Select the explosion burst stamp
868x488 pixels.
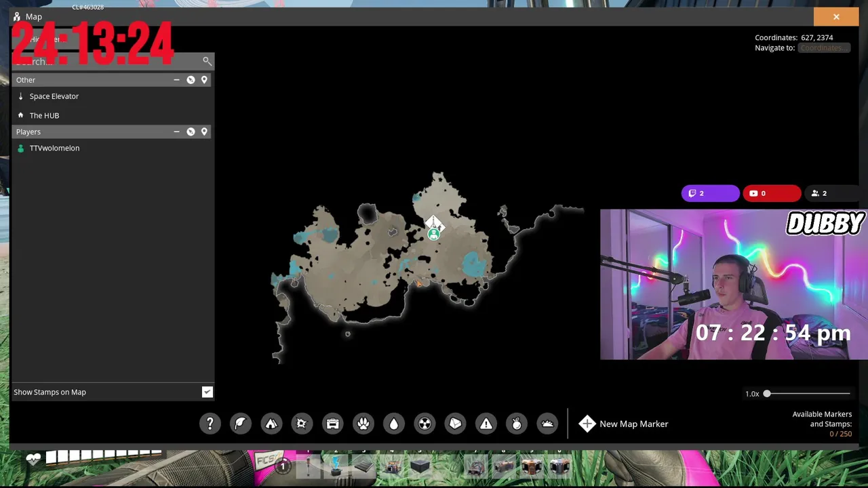[x=302, y=424]
